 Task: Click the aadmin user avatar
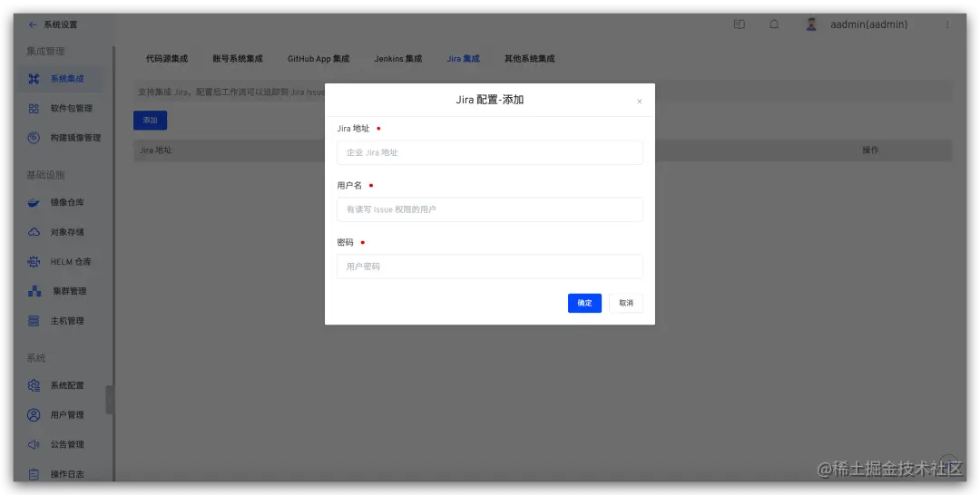click(x=811, y=24)
